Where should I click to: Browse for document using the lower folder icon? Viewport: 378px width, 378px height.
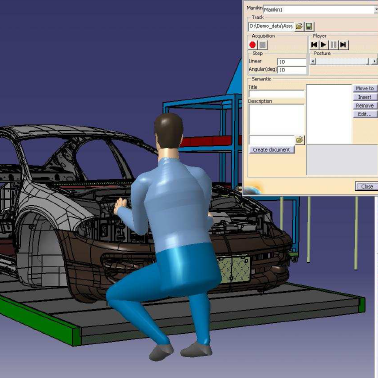tap(300, 140)
